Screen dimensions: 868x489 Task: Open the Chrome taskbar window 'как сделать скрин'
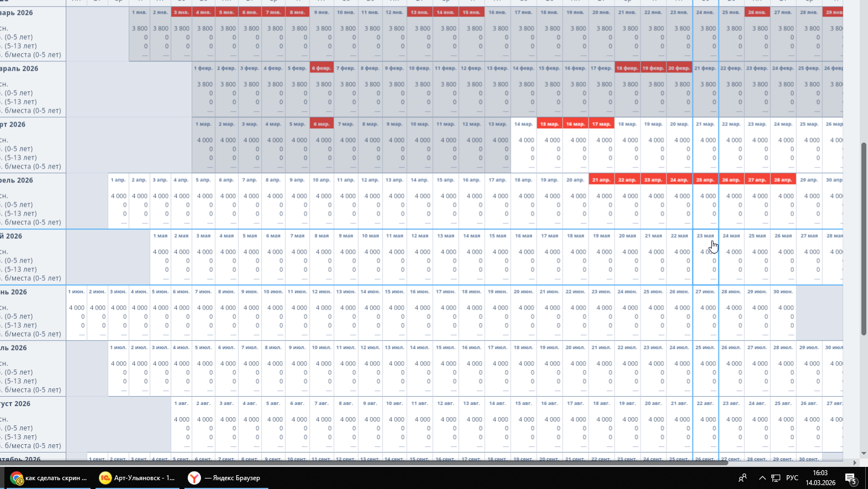[50, 478]
